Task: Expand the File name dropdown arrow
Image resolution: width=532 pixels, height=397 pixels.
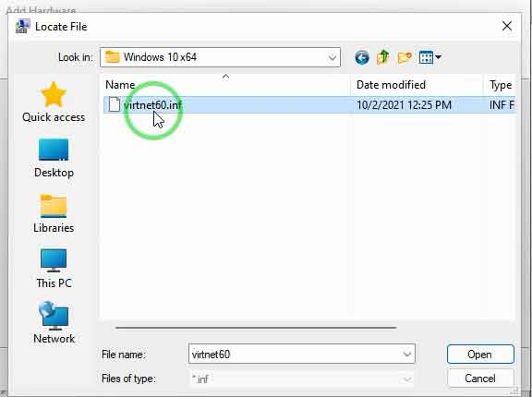Action: (407, 354)
